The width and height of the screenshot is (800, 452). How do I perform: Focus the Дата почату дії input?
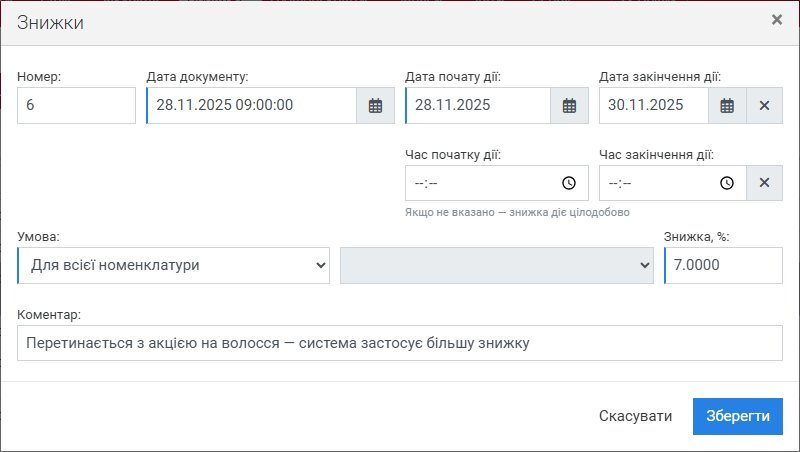[x=478, y=106]
